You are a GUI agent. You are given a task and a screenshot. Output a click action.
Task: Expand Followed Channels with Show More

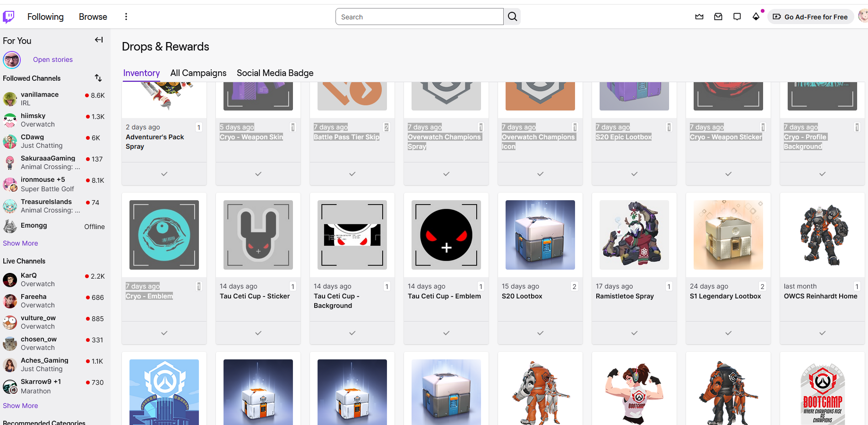point(20,243)
